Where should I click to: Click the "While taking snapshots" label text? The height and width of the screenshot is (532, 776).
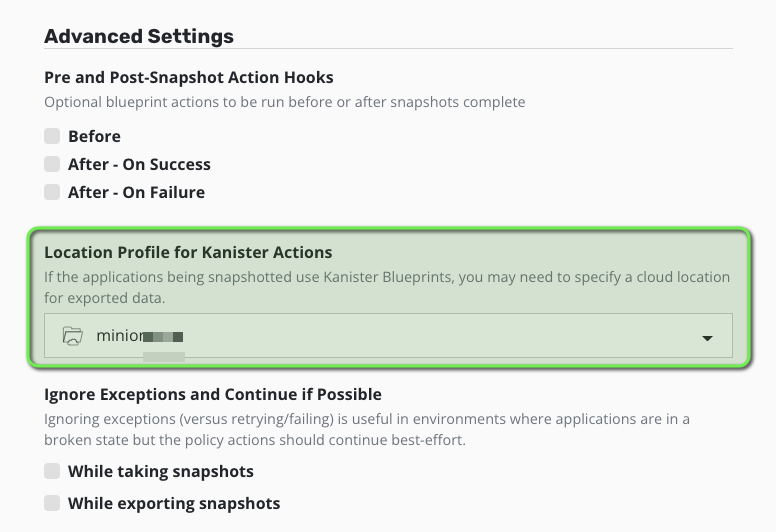(x=161, y=471)
